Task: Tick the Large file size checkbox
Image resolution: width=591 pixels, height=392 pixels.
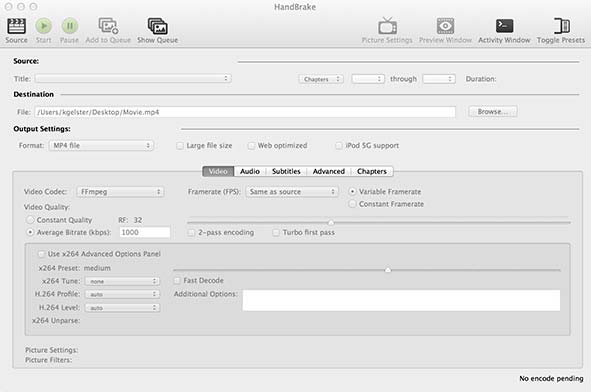Action: (180, 145)
